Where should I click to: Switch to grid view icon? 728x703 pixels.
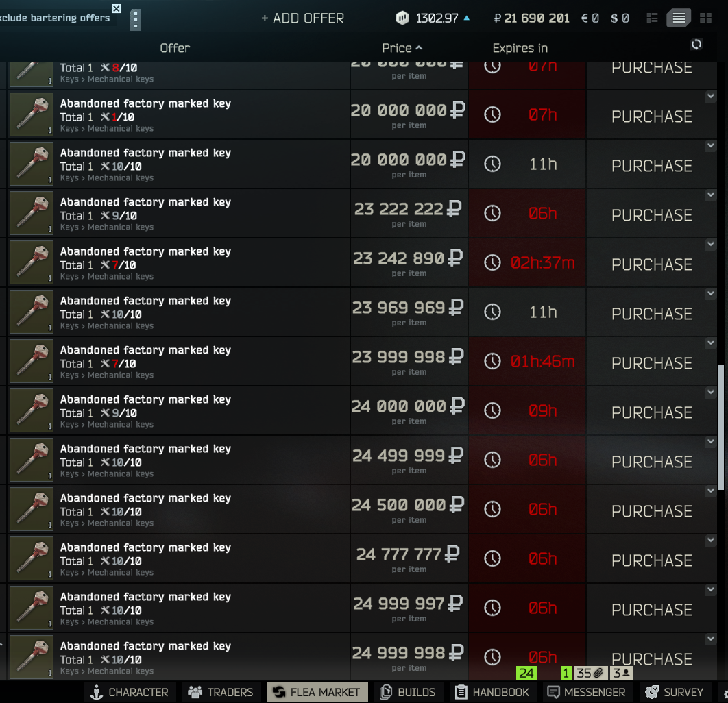click(x=705, y=18)
